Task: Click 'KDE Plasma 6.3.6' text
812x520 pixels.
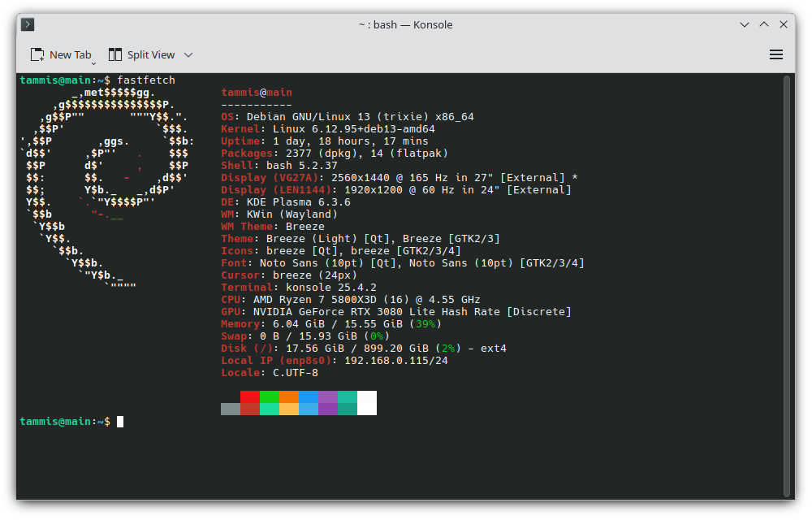Action: tap(298, 202)
